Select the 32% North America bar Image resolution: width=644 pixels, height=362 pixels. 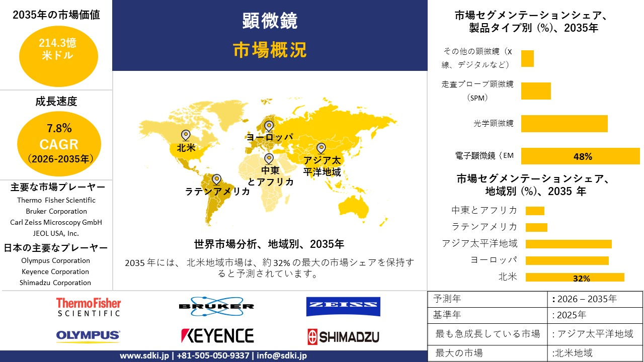click(575, 278)
